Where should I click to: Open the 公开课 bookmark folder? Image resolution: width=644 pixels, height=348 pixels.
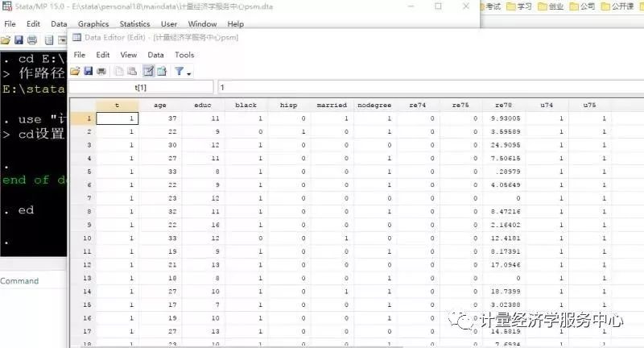(x=617, y=6)
